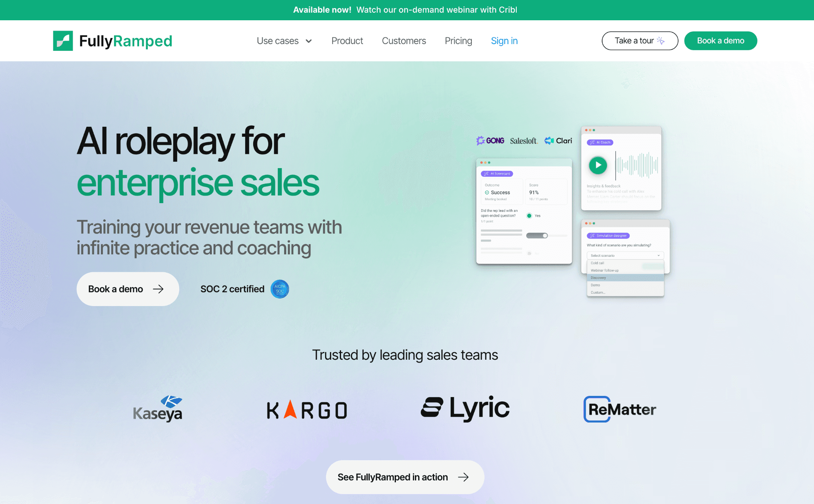This screenshot has height=504, width=814.
Task: Expand the Use cases navigation menu
Action: [284, 41]
